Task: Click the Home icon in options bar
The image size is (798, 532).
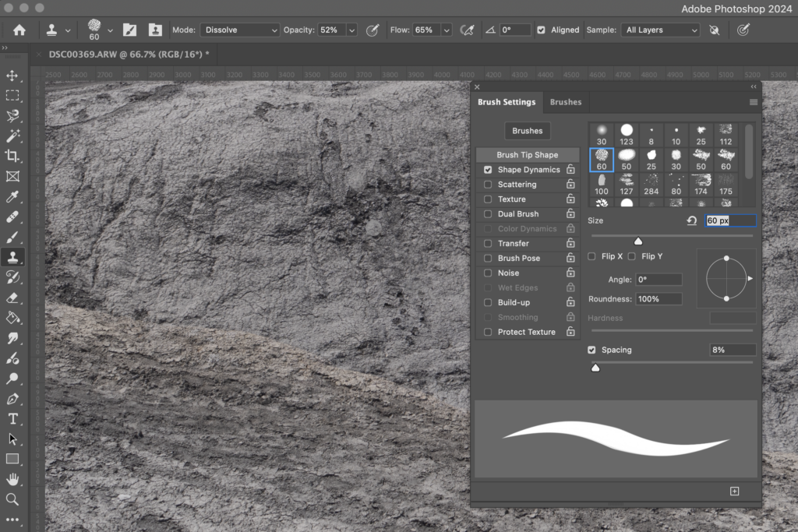Action: [x=19, y=30]
